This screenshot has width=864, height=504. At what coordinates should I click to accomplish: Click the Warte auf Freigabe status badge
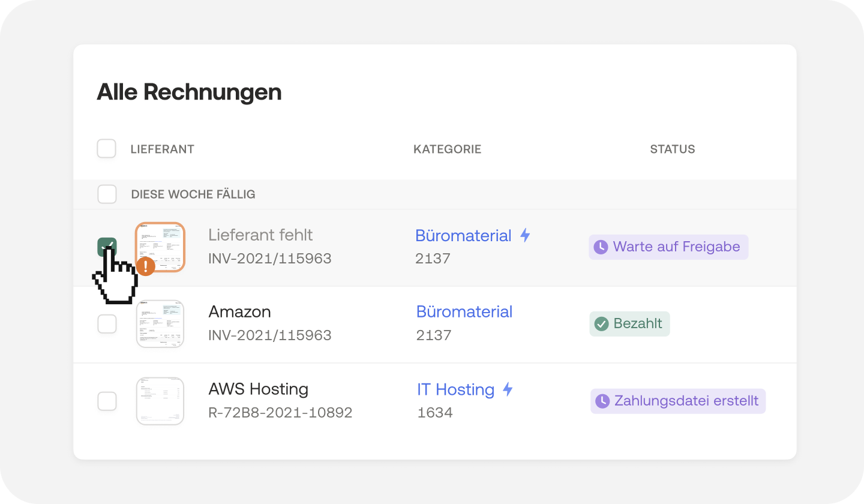click(x=668, y=247)
